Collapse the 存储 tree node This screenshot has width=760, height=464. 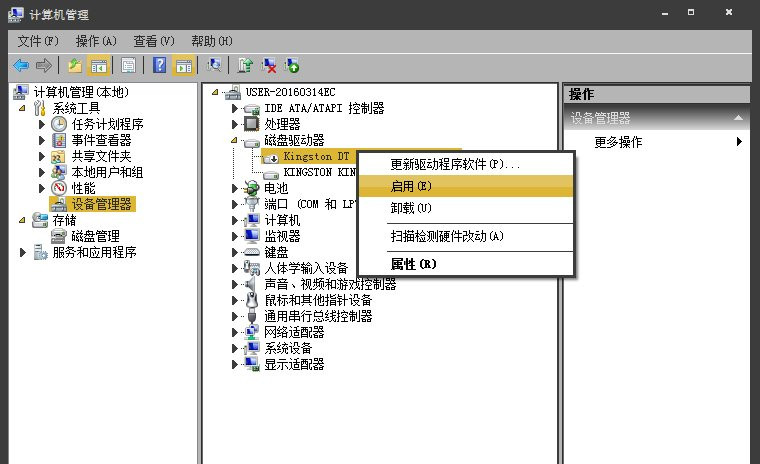click(22, 220)
